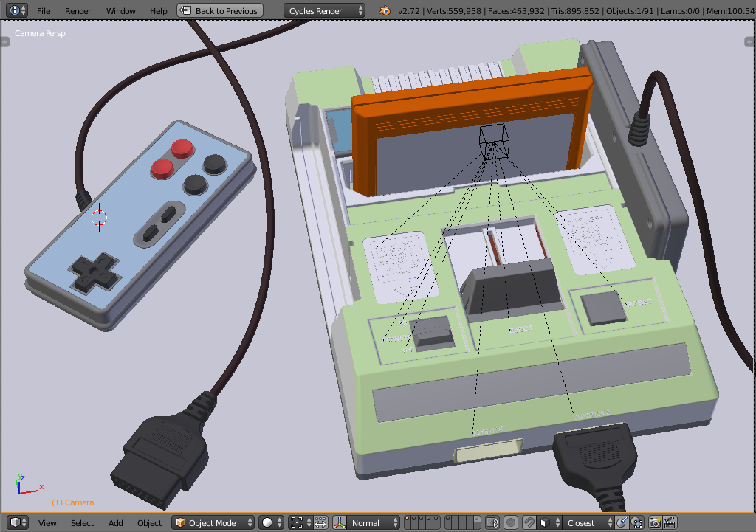This screenshot has height=532, width=756.
Task: Toggle snap during transform with the magnet icon
Action: 528,522
